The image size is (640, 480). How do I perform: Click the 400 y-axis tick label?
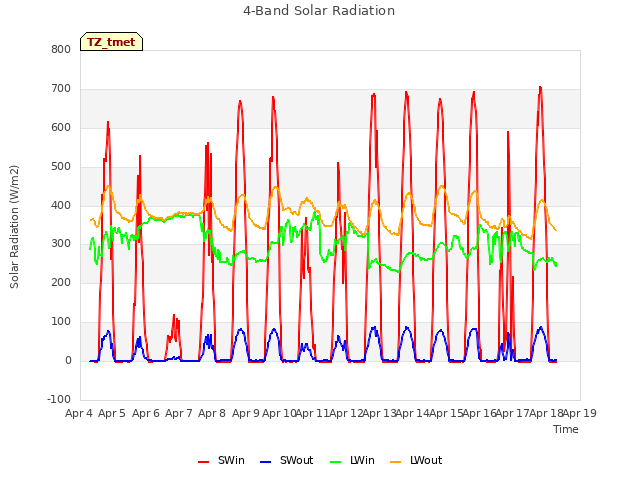(61, 205)
